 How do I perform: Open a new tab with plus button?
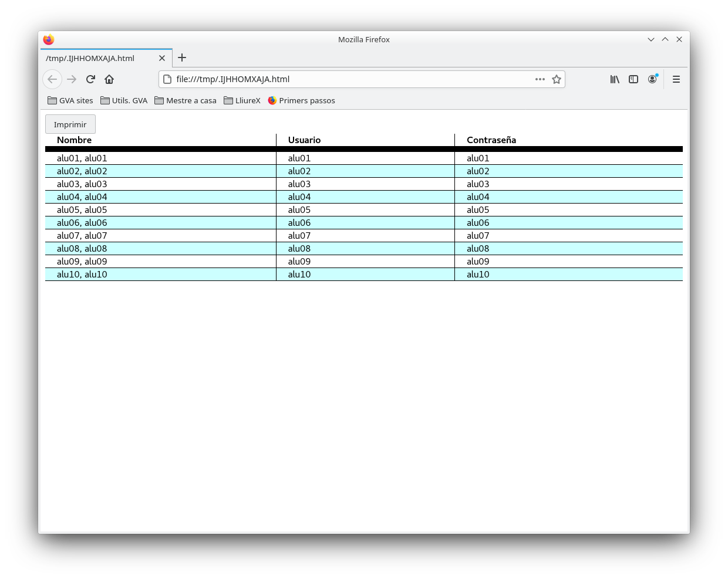182,57
